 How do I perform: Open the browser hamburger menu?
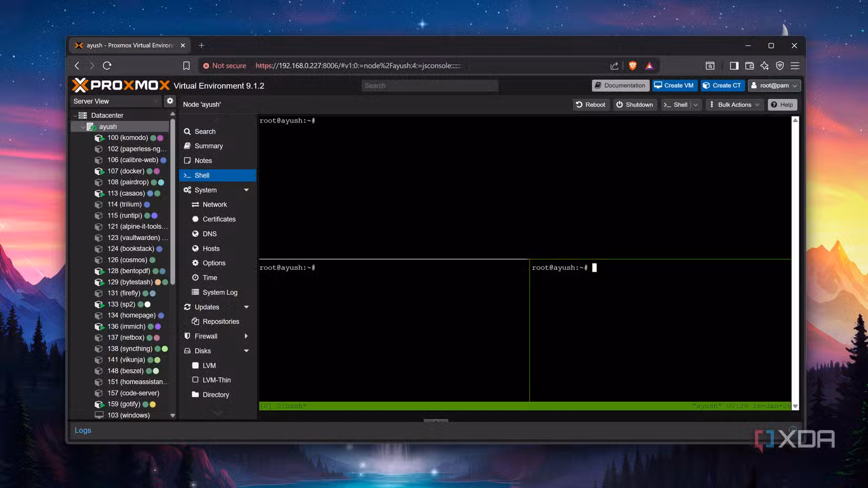(x=795, y=66)
